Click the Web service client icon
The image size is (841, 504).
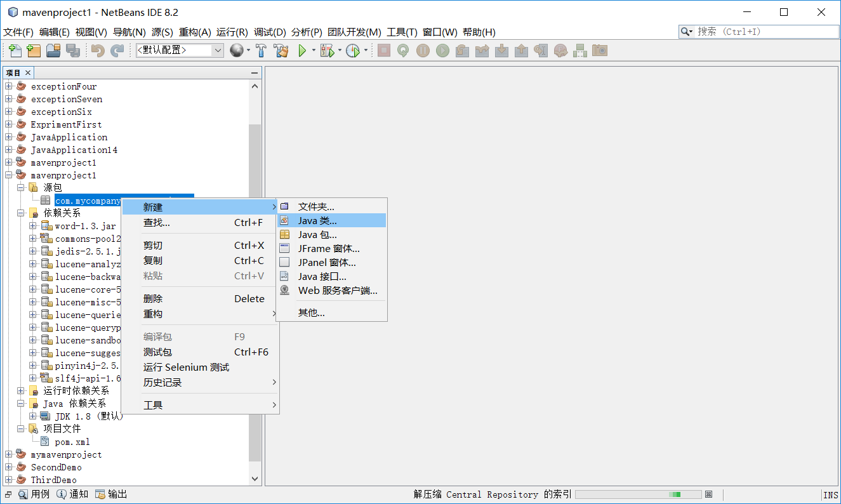[285, 291]
